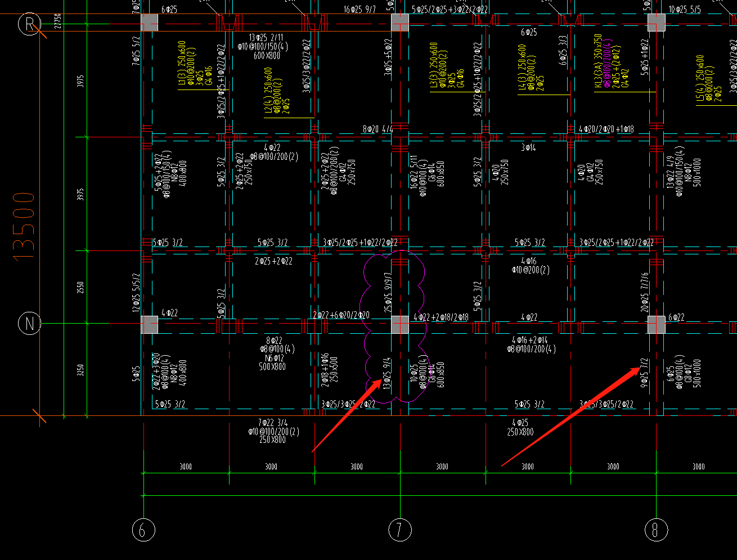Select the vertical 2Φ18+1Φ16 250x500 label
This screenshot has width=737, height=560.
pyautogui.click(x=330, y=370)
